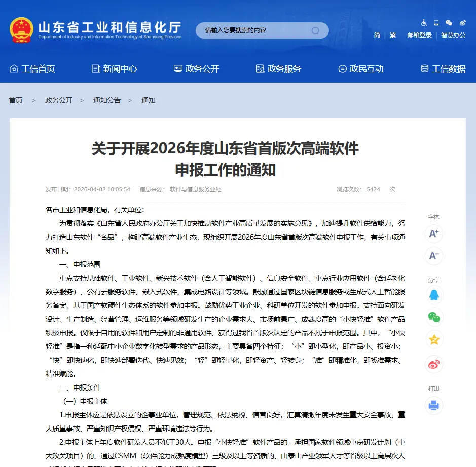Click heading 一、申报范围

[80, 264]
